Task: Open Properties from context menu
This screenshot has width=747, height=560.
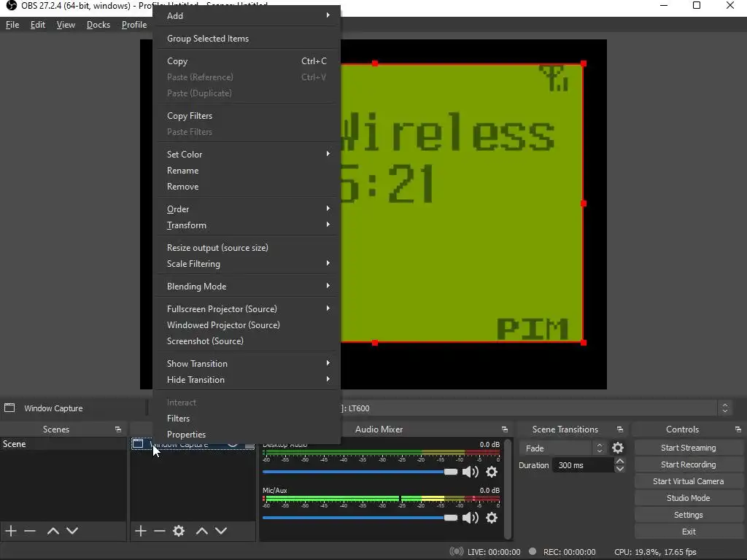Action: 248,435
